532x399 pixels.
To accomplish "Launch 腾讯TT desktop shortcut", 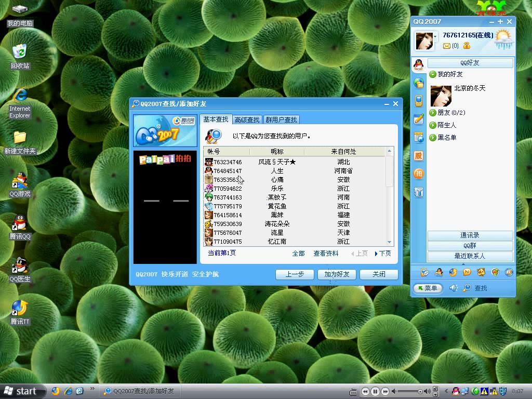I will pyautogui.click(x=20, y=312).
